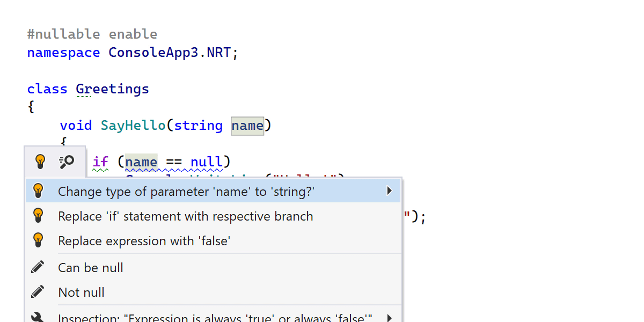Click bulb icon beside 'Change type of parameter'

[38, 191]
